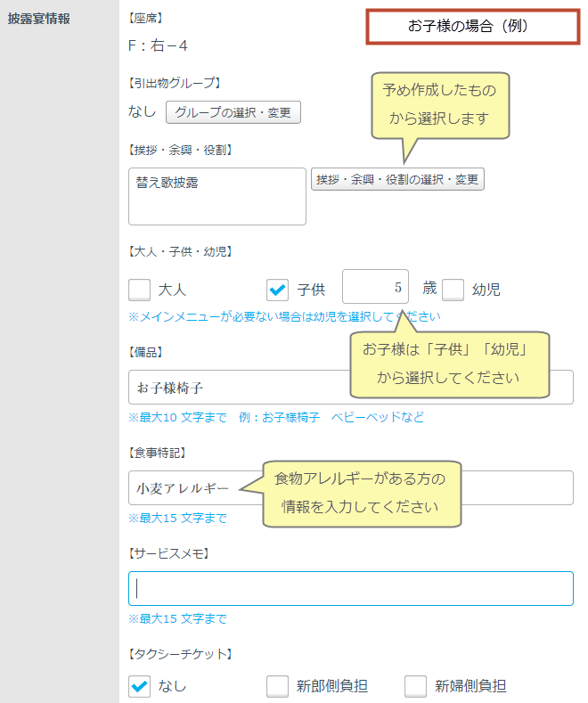
Task: Click the red-bordered お子様の場合（例） box
Action: (471, 27)
